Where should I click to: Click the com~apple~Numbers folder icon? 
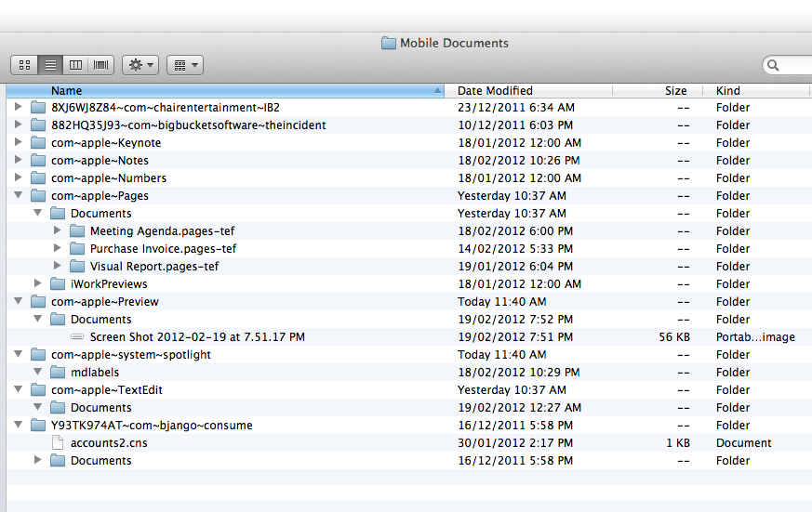(38, 177)
